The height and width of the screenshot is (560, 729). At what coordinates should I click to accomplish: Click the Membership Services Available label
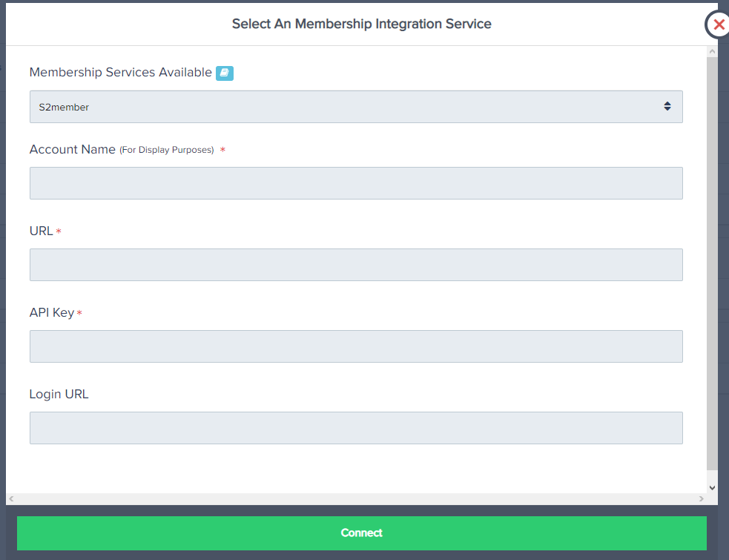click(x=120, y=73)
